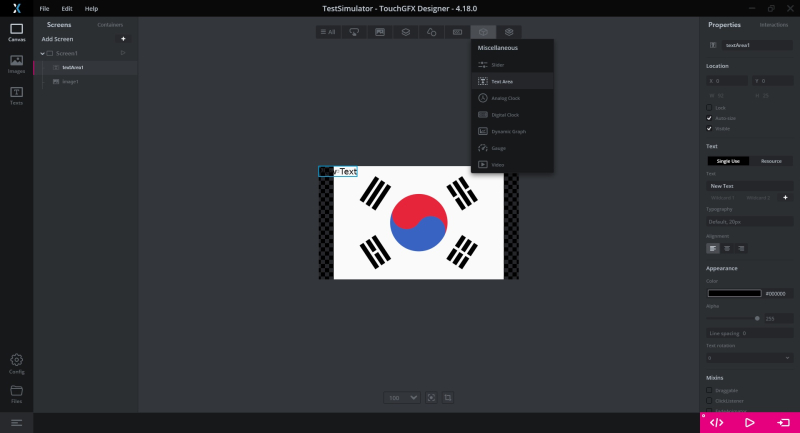Viewport: 800px width, 433px height.
Task: Click the black text color swatch
Action: (734, 293)
